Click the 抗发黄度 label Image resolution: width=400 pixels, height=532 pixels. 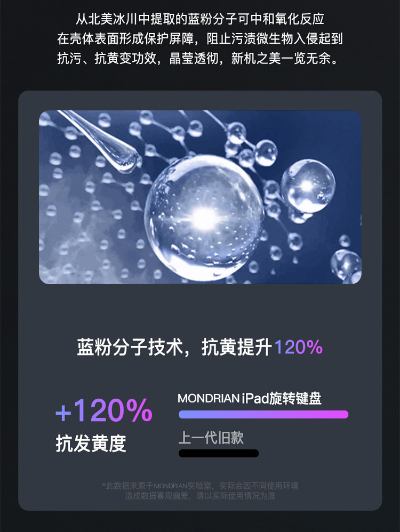91,443
